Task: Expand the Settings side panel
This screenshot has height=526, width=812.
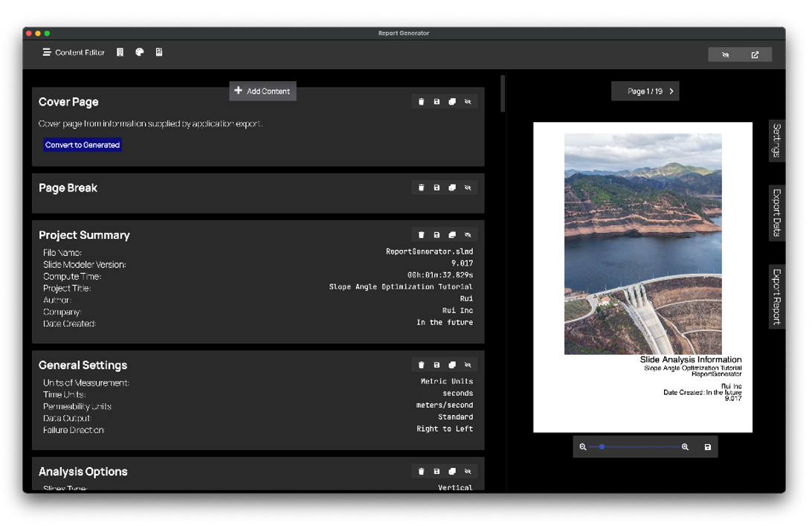Action: [x=776, y=140]
